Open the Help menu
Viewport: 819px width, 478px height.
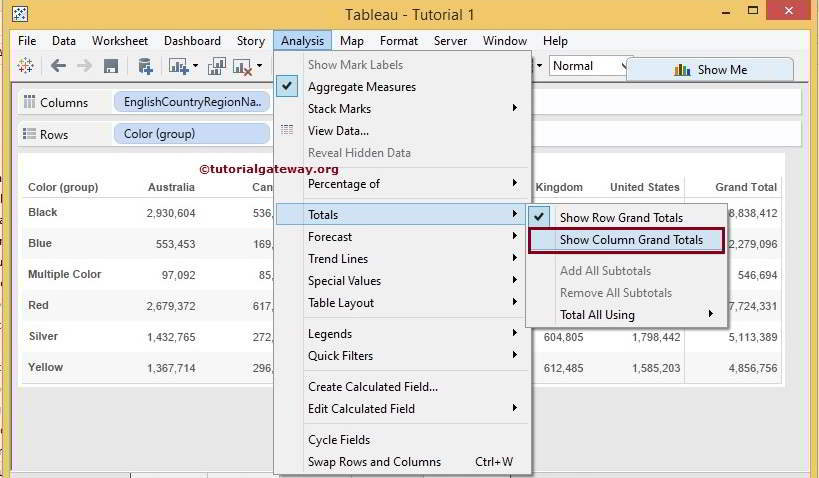pyautogui.click(x=555, y=41)
